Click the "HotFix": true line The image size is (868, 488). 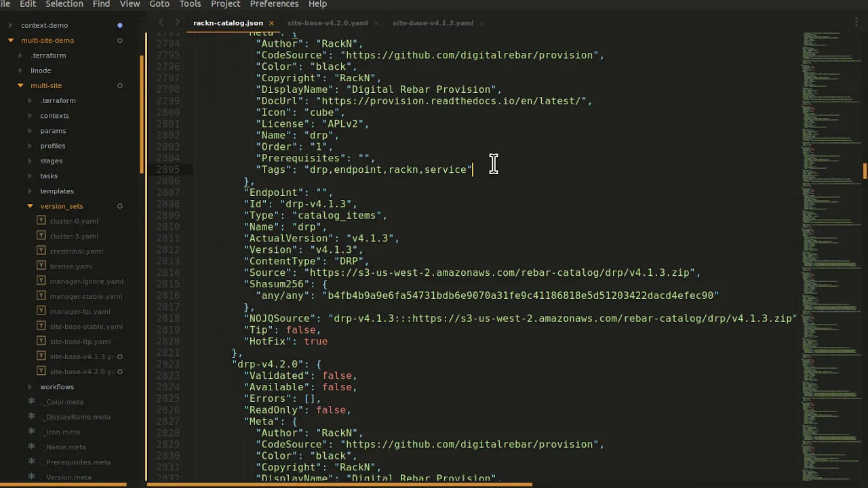(x=285, y=341)
